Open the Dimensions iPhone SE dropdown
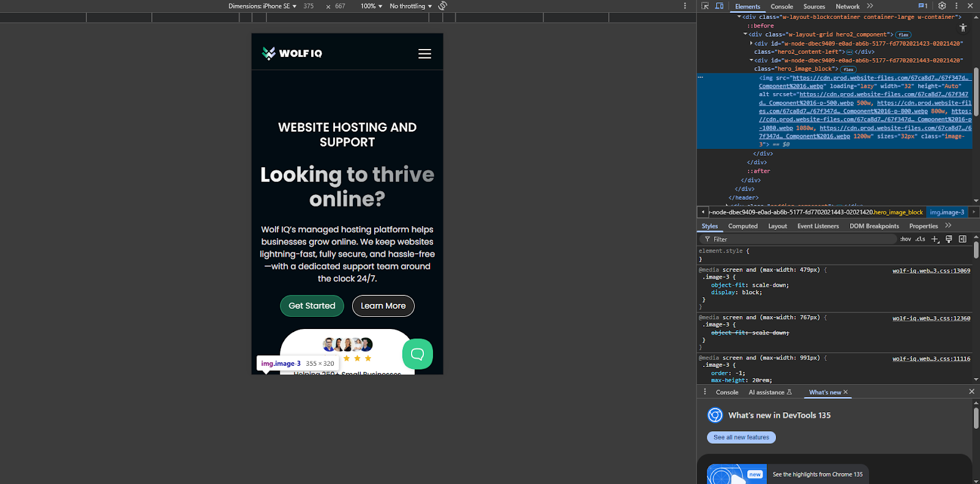 pos(262,6)
